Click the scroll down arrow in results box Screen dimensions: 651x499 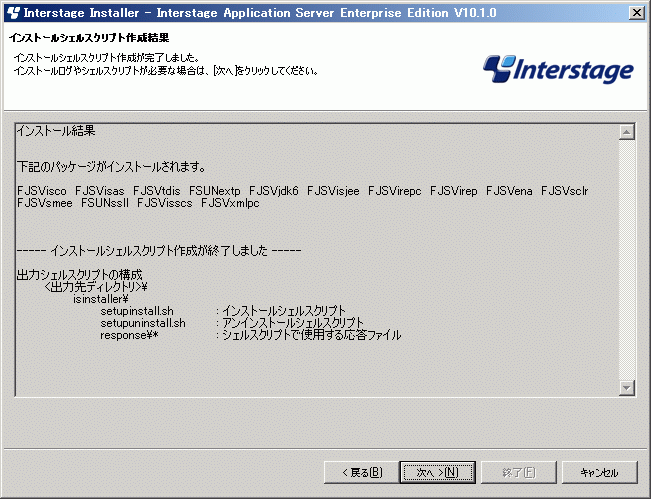click(627, 388)
